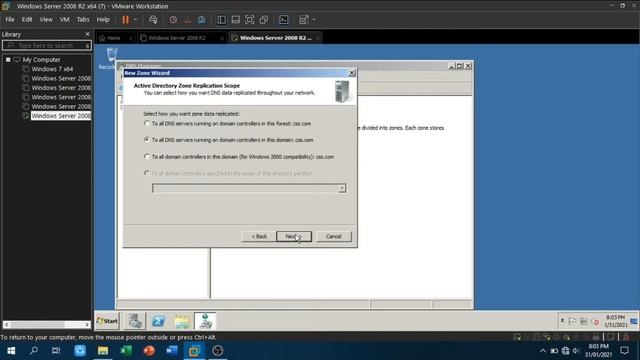The height and width of the screenshot is (360, 640).
Task: Open Excel from host taskbar
Action: point(126,351)
